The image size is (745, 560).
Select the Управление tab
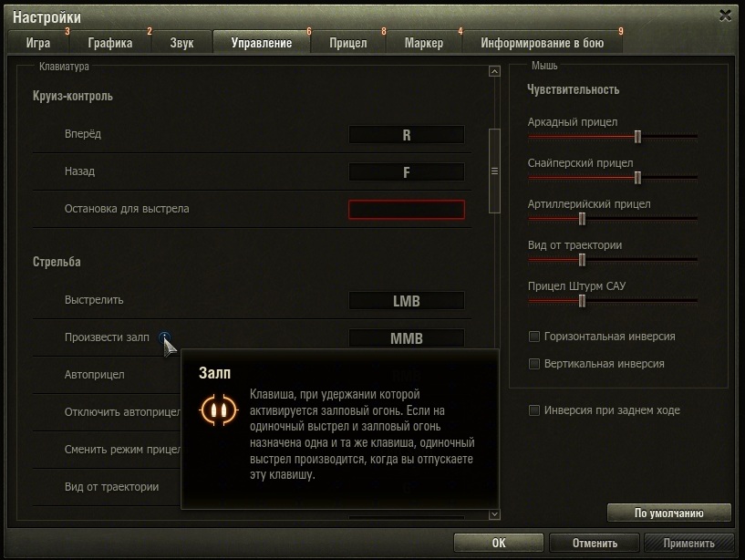262,43
